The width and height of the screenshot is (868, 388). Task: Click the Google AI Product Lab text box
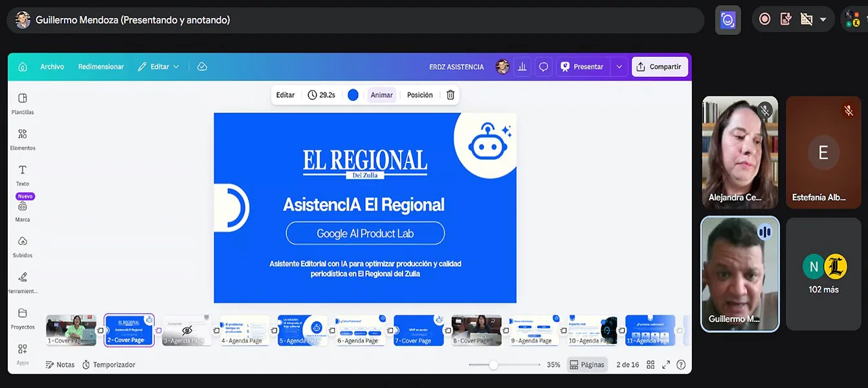click(x=365, y=233)
